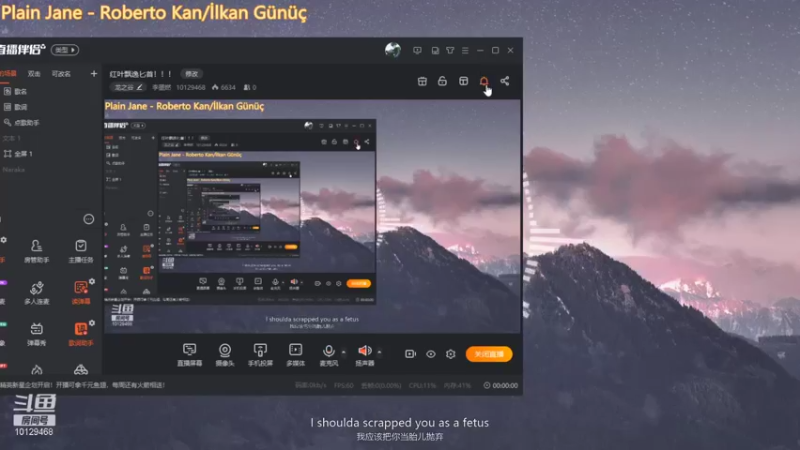Start recording with the video record icon
Screen dimensions: 800x450
[410, 354]
